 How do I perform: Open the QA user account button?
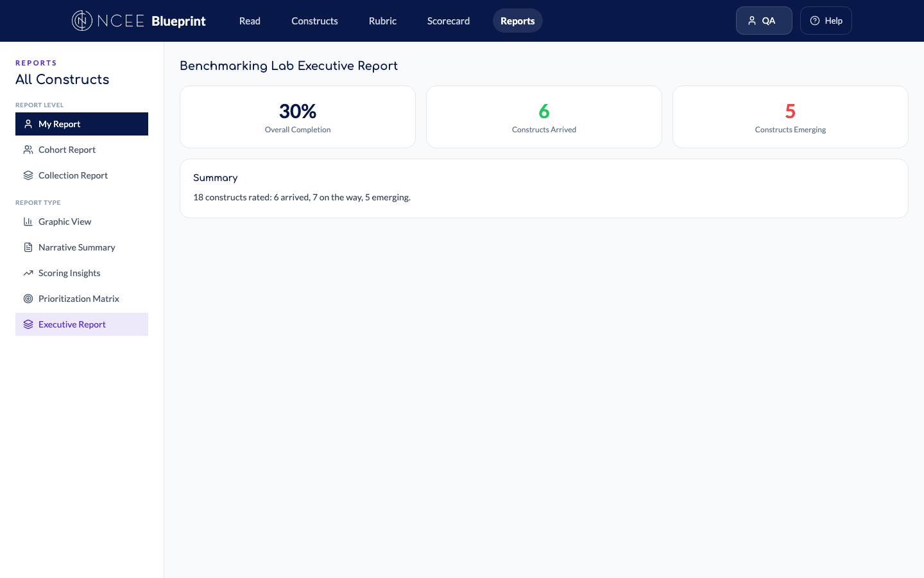764,21
